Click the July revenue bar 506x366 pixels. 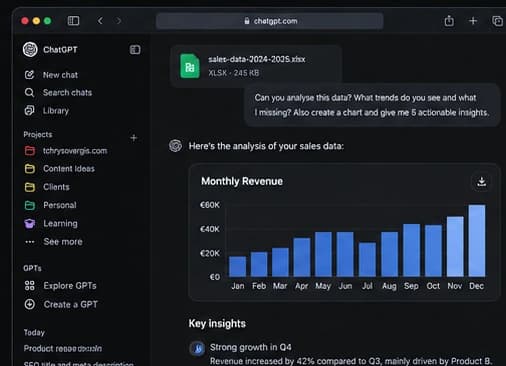click(x=367, y=259)
